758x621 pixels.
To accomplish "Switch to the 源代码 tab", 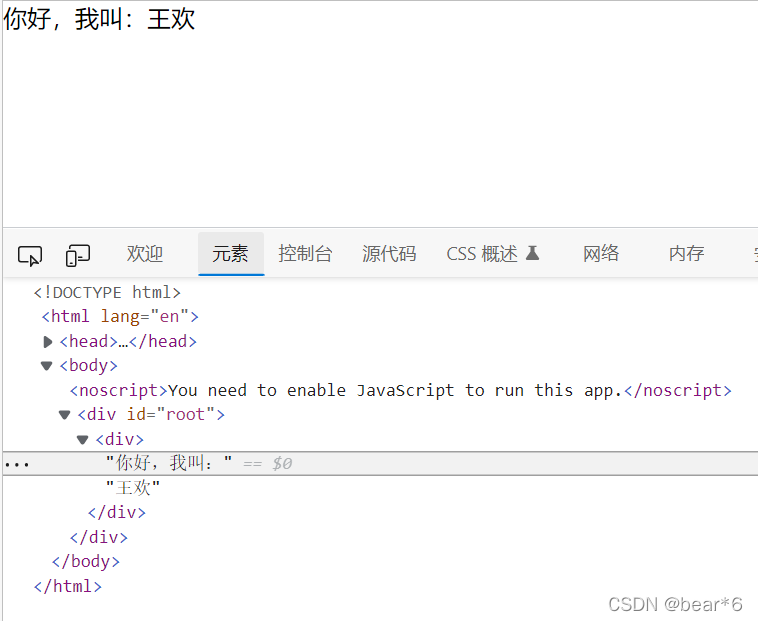I will (389, 254).
